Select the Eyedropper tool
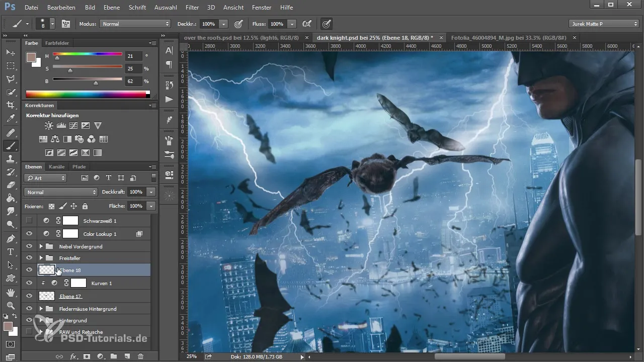This screenshot has height=362, width=644. (x=11, y=119)
